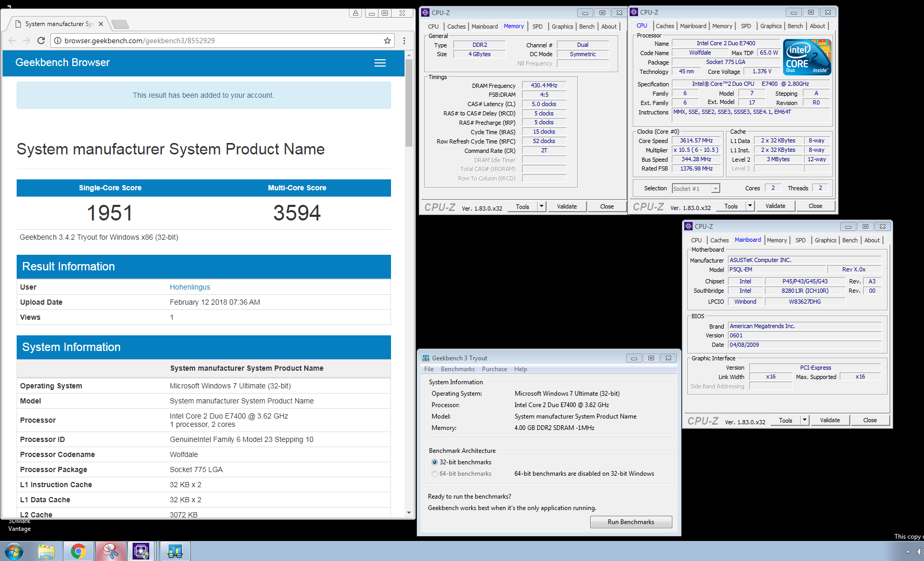
Task: Open the Geekbench File menu
Action: pos(429,369)
